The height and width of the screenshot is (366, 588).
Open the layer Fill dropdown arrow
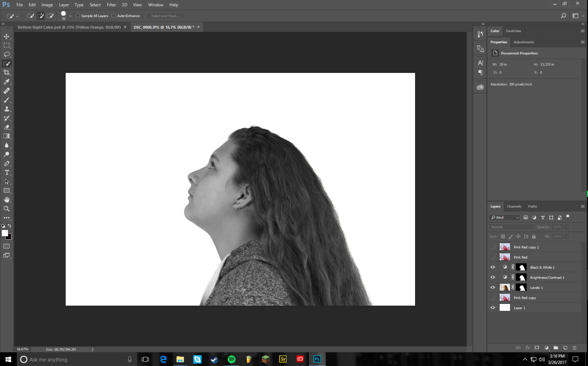point(566,236)
